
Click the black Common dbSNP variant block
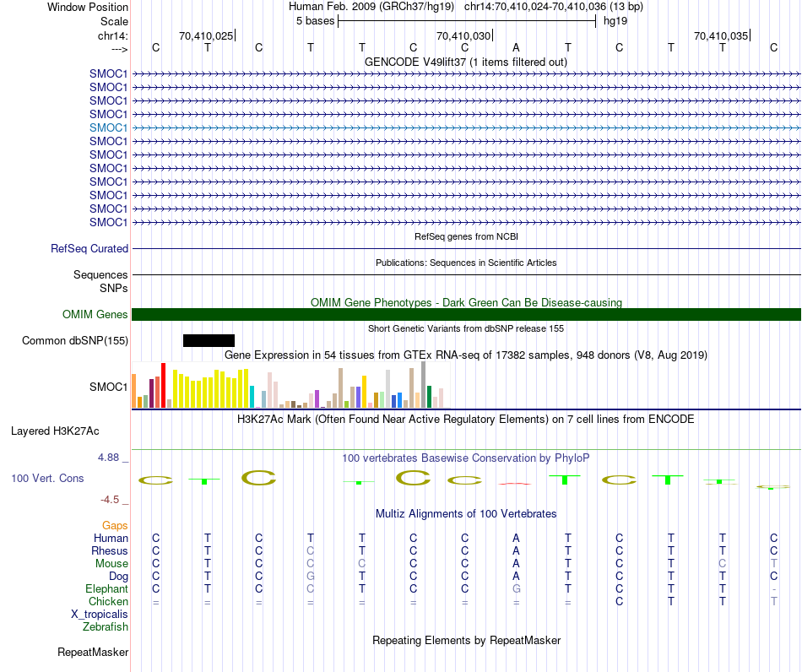pos(209,340)
